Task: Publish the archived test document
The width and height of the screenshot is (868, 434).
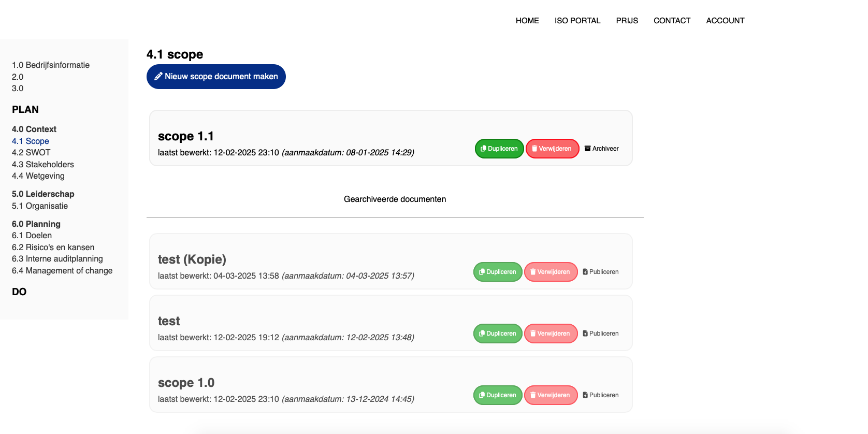Action: tap(600, 334)
